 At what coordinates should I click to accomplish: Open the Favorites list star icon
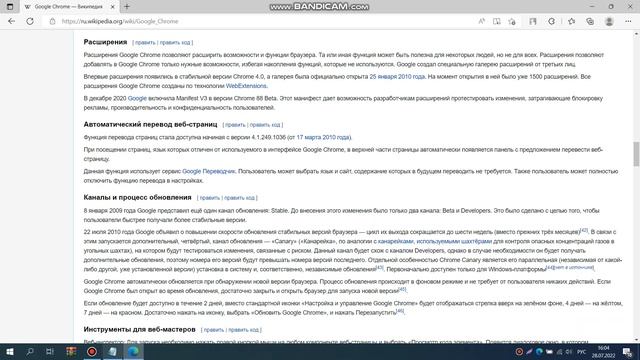pos(571,21)
